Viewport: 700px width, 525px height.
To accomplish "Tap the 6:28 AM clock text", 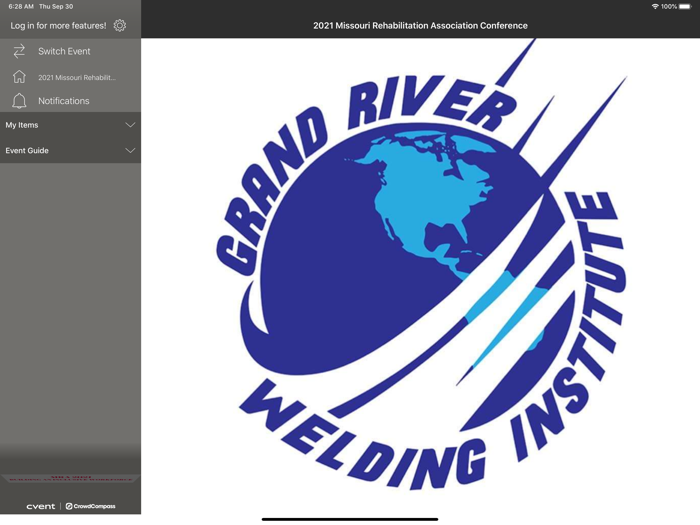I will [x=21, y=6].
